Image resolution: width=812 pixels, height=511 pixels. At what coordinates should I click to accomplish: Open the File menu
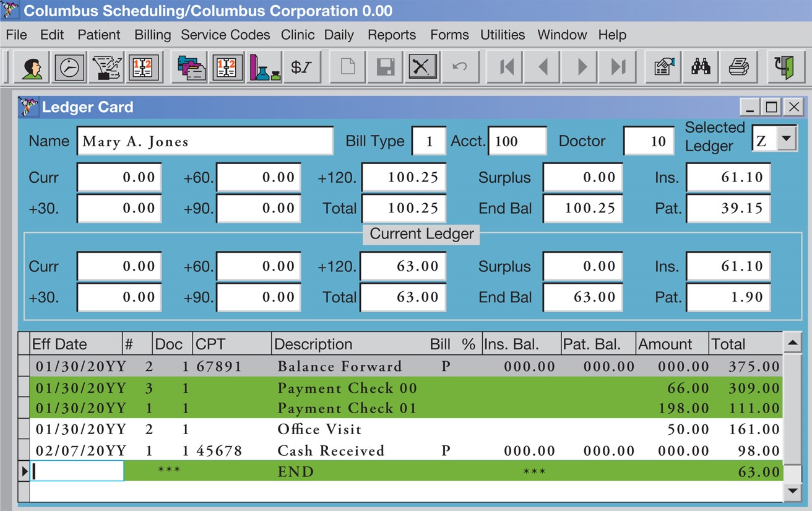point(17,35)
